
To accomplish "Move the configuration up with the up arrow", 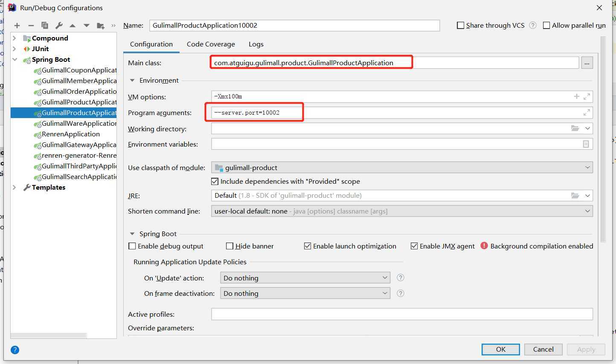I will coord(73,26).
